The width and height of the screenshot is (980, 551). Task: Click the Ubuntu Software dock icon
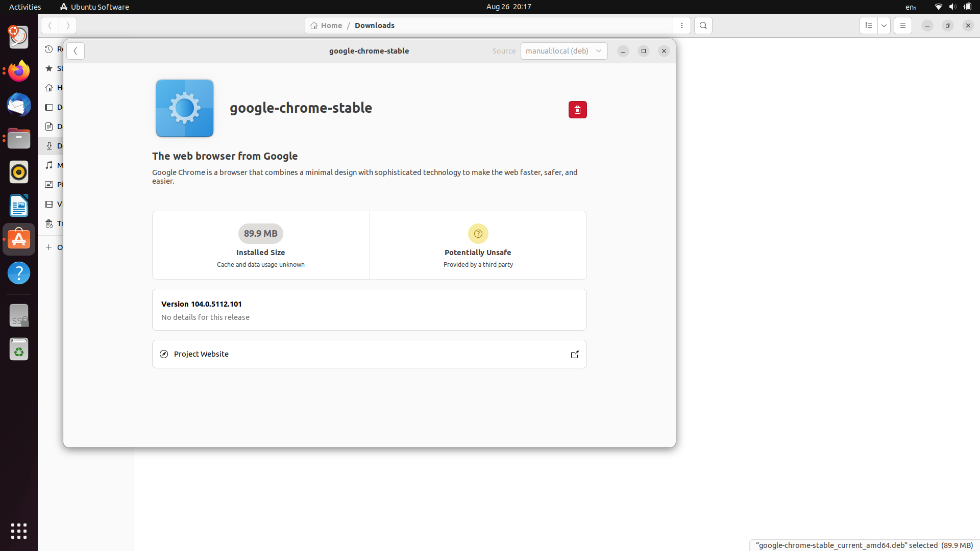(19, 239)
